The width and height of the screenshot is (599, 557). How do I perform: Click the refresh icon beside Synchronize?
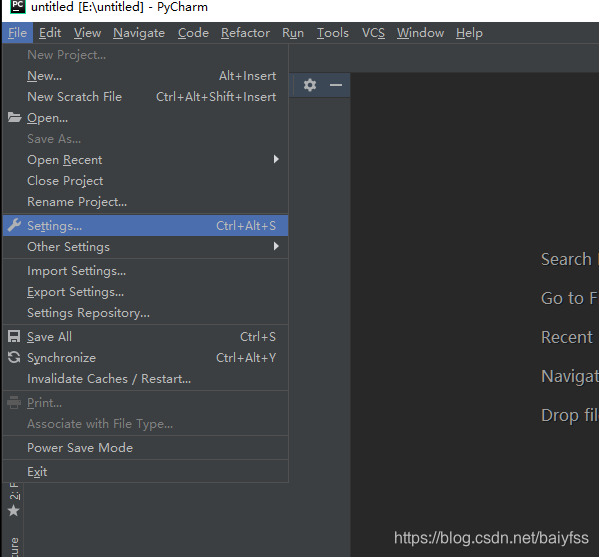tap(14, 358)
